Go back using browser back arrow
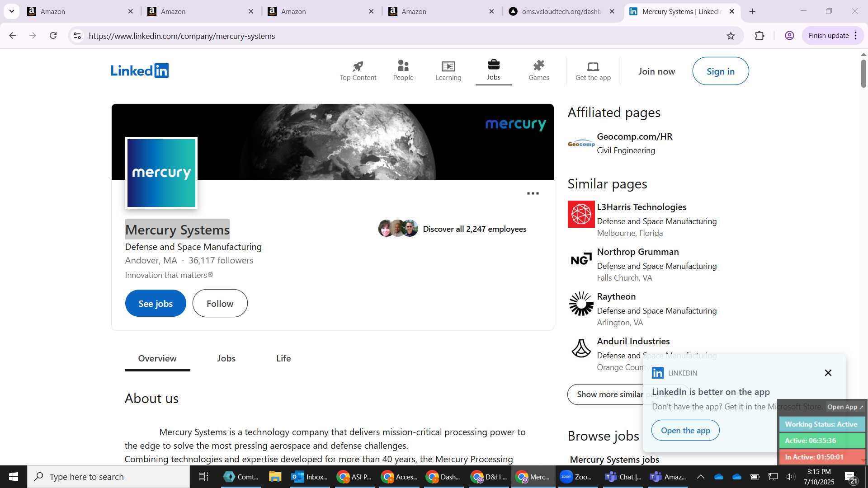 13,36
